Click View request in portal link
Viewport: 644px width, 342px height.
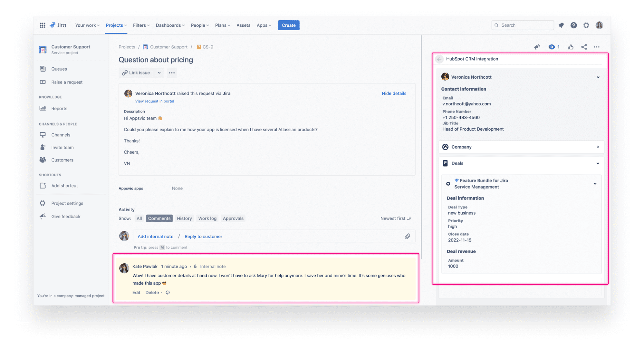click(154, 101)
